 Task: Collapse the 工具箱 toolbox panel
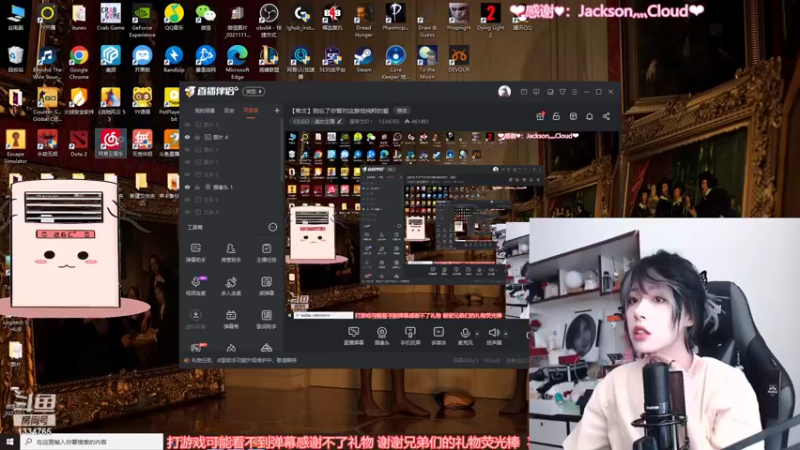[273, 227]
